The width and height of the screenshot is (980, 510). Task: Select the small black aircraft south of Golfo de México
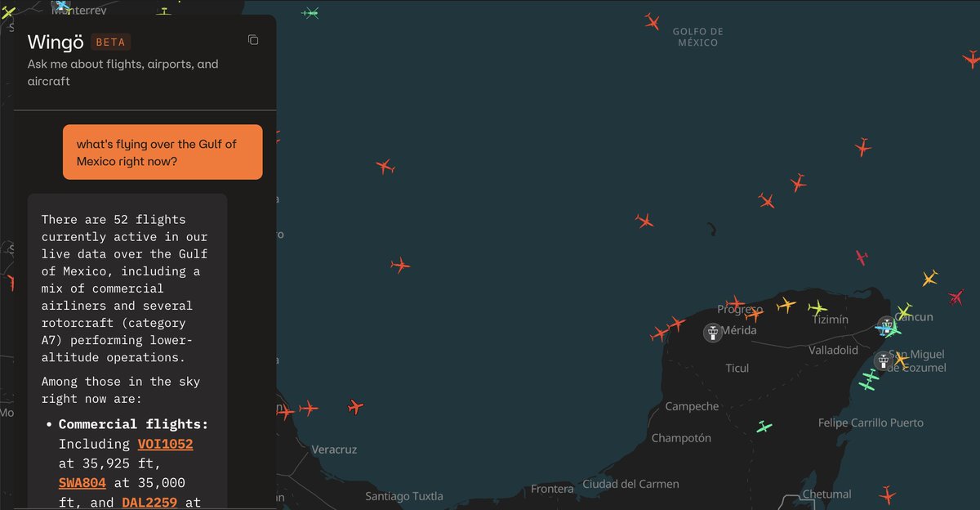click(712, 229)
